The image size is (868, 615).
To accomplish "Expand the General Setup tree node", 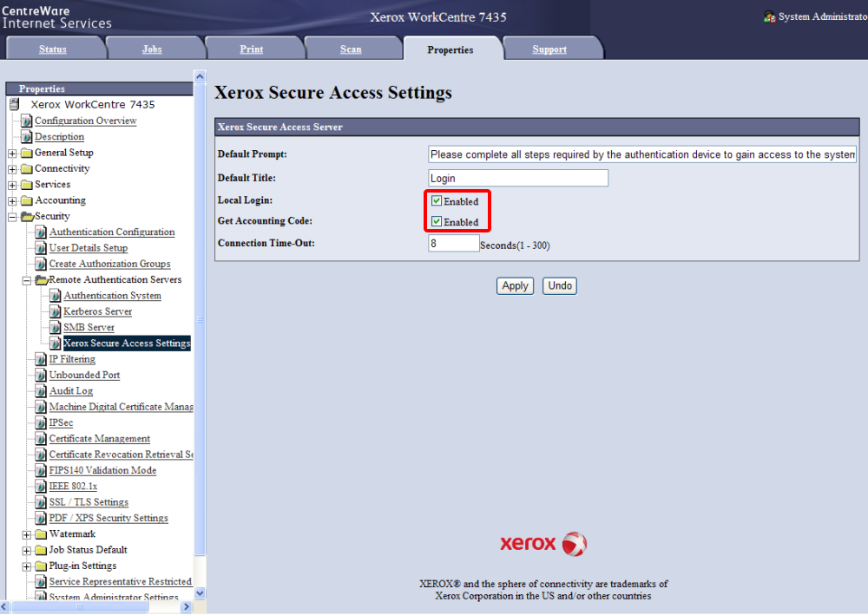I will [13, 154].
